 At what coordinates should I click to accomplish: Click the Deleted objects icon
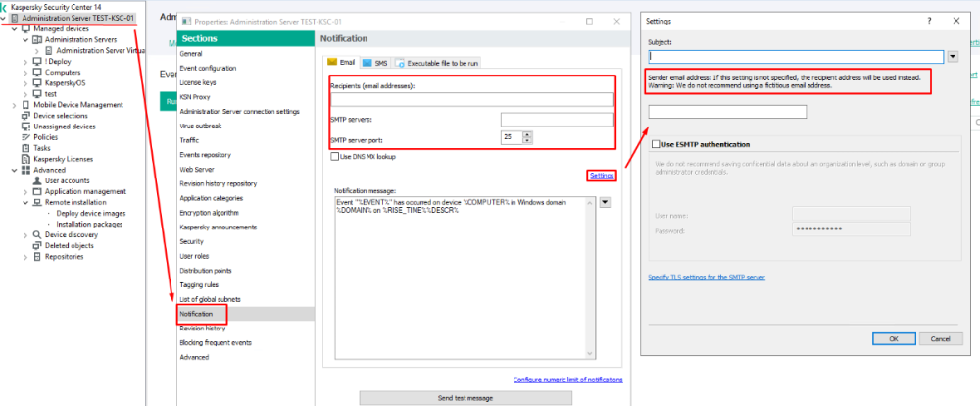coord(37,246)
